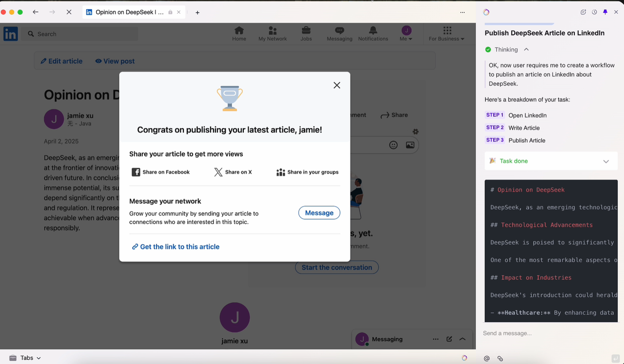Image resolution: width=624 pixels, height=364 pixels.
Task: Open the LinkedIn logo home icon
Action: point(11,34)
